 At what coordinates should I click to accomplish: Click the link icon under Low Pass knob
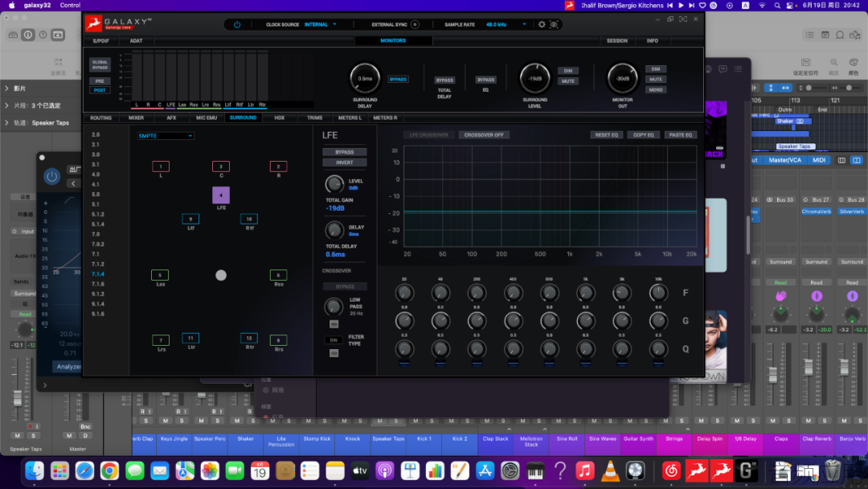coord(334,324)
